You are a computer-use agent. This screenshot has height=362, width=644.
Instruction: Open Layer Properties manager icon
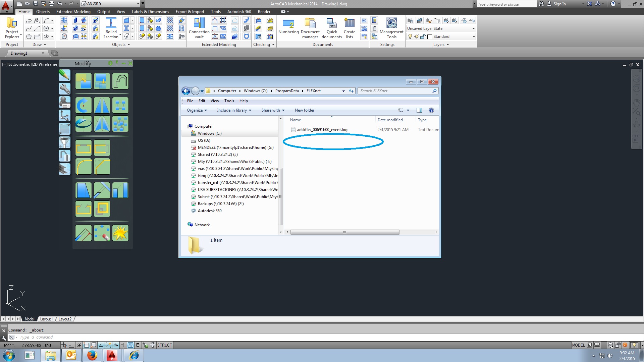[410, 20]
